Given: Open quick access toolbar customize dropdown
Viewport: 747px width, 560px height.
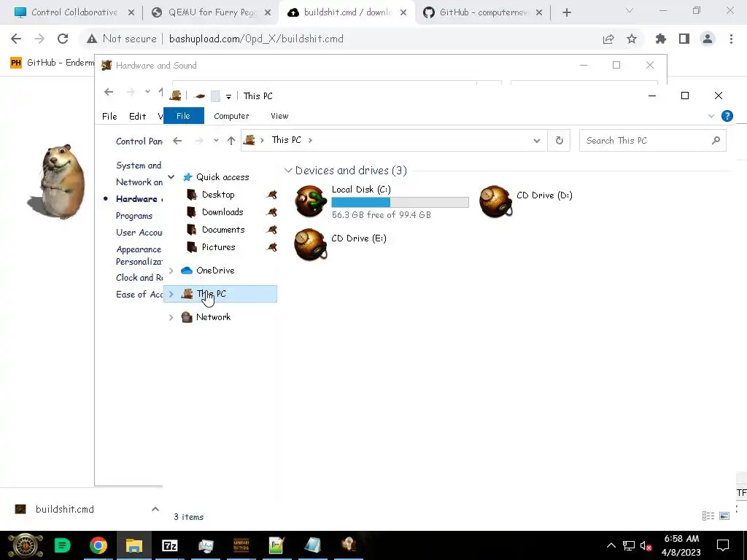Looking at the screenshot, I should click(x=228, y=97).
